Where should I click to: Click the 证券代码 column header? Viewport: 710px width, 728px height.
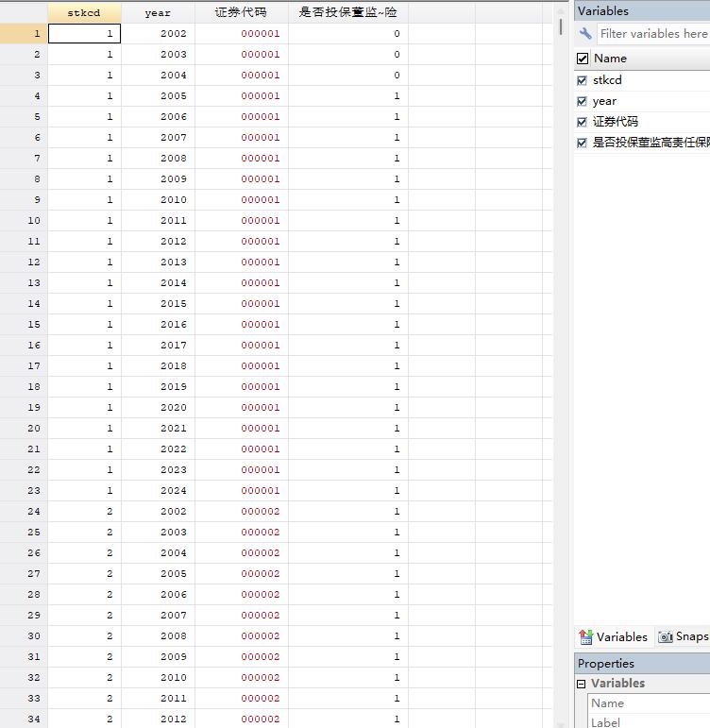241,12
